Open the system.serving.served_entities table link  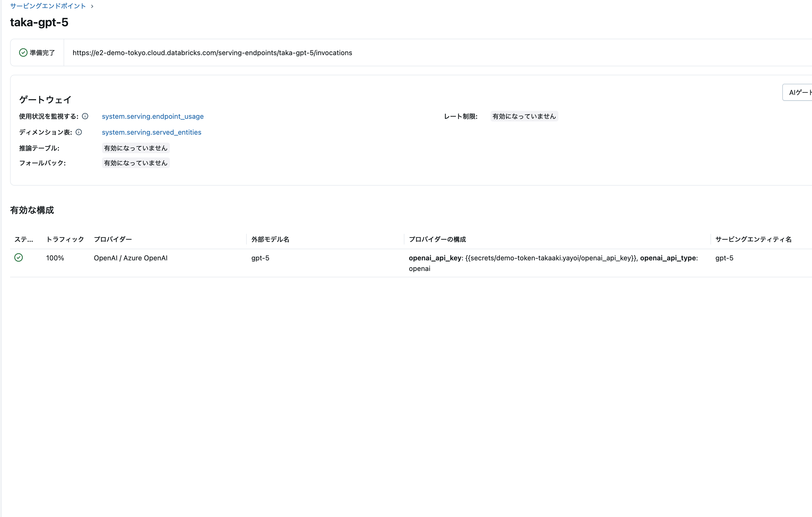[151, 132]
